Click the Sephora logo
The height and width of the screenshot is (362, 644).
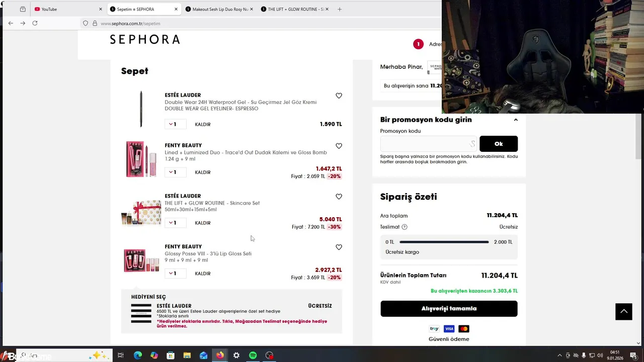pos(145,39)
